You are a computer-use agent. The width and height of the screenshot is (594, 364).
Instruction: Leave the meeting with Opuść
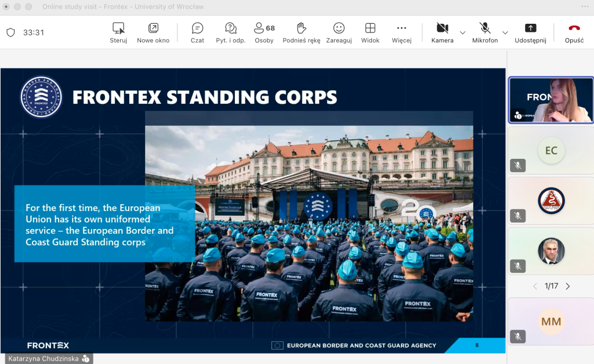click(574, 32)
